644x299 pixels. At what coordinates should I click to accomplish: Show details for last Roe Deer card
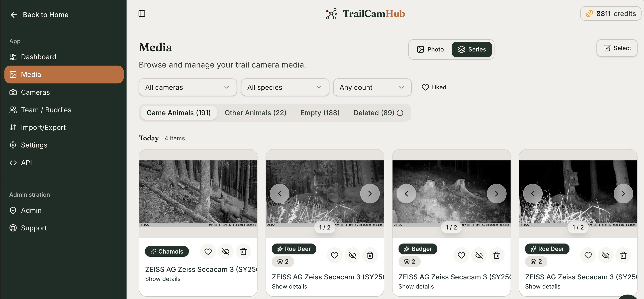tap(543, 286)
